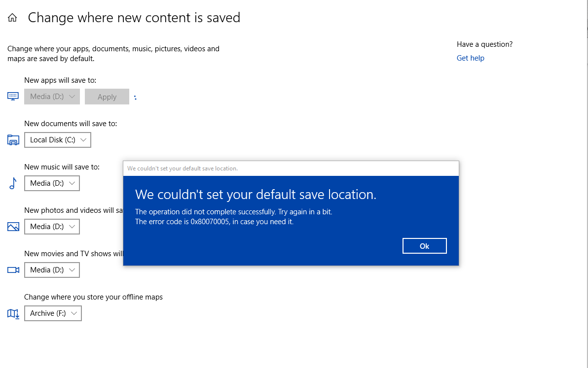Open the New photos and videos drive dropdown
588x368 pixels.
click(x=52, y=227)
